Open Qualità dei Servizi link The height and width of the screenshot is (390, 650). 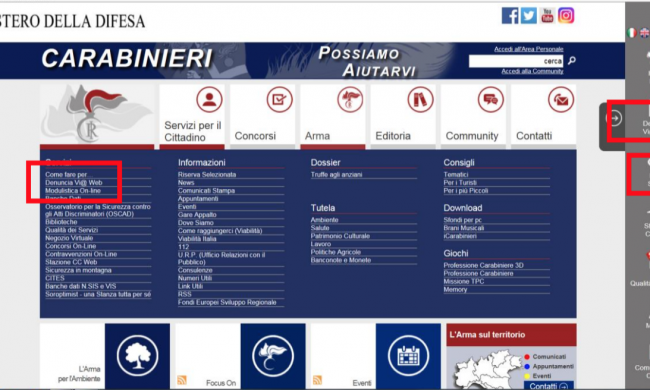[x=72, y=230]
